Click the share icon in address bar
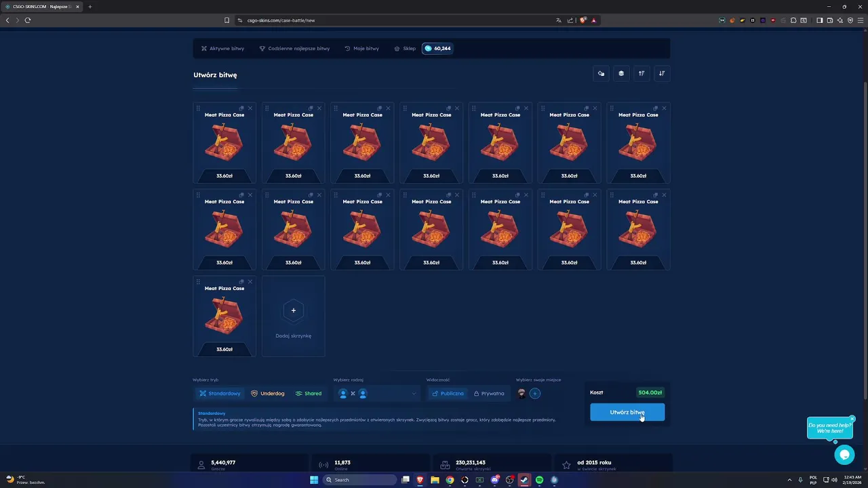The height and width of the screenshot is (488, 868). (570, 20)
